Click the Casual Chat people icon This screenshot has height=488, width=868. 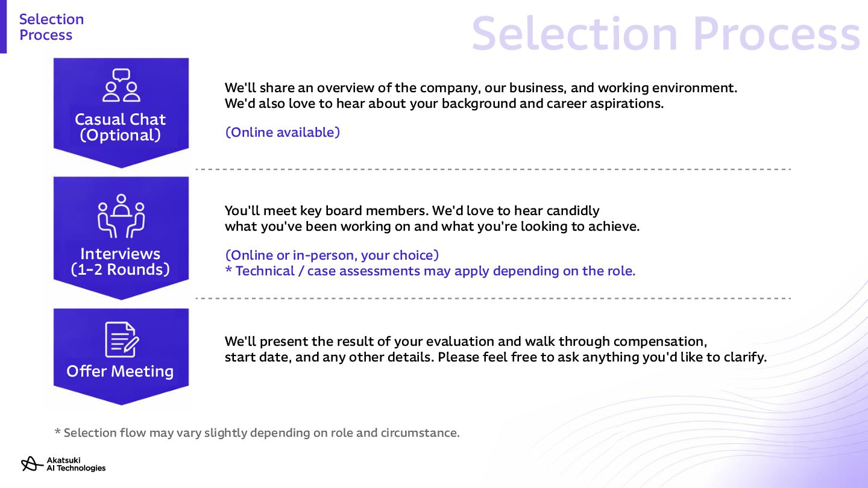121,85
